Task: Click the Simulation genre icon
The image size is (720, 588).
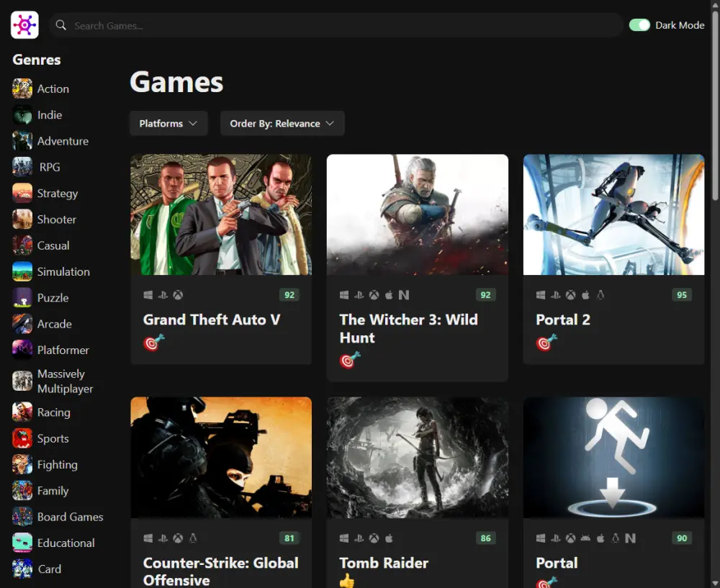Action: [x=22, y=272]
